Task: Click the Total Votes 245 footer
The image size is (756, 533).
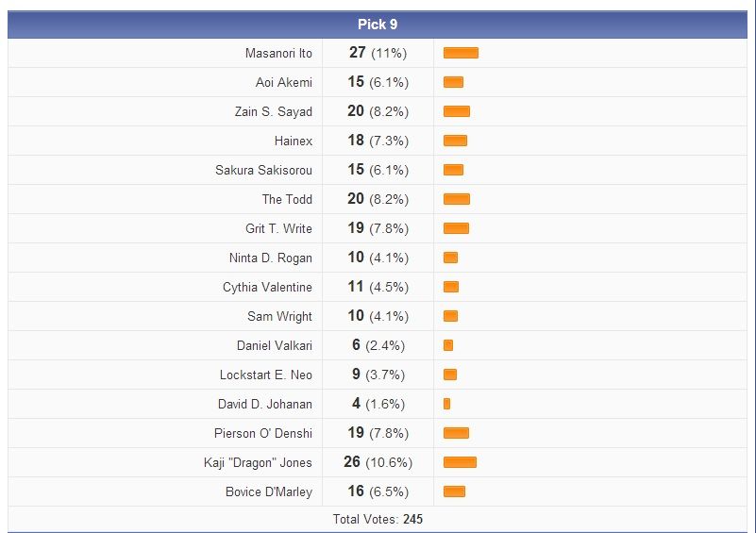Action: tap(378, 519)
